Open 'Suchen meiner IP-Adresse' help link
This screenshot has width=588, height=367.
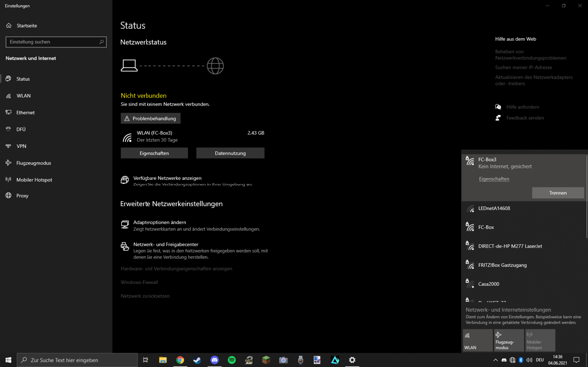[523, 67]
